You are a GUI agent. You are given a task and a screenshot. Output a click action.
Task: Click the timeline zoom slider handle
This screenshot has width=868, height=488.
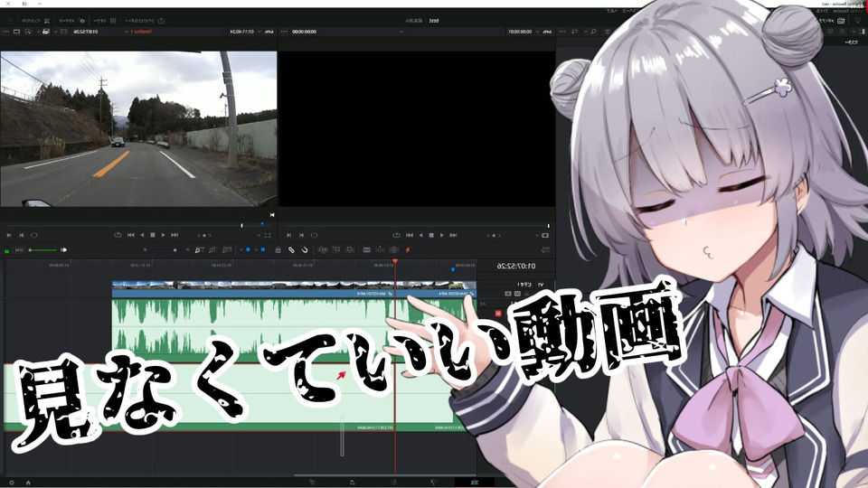click(175, 250)
